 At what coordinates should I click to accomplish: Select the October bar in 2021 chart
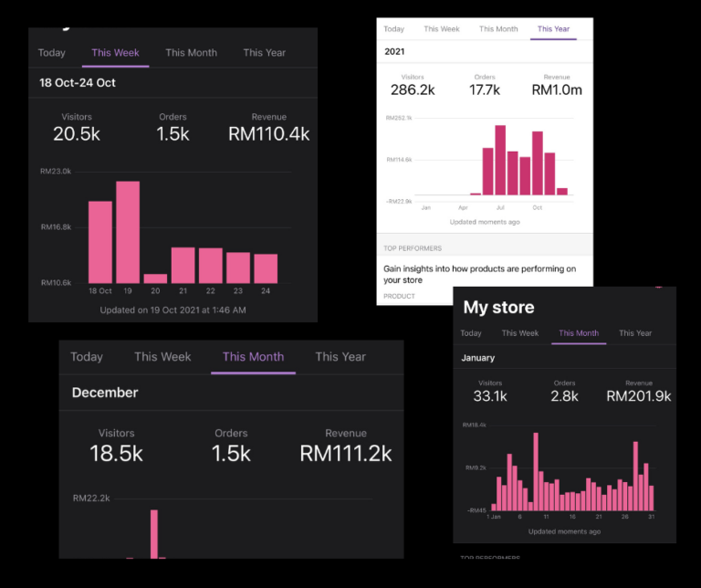(538, 163)
